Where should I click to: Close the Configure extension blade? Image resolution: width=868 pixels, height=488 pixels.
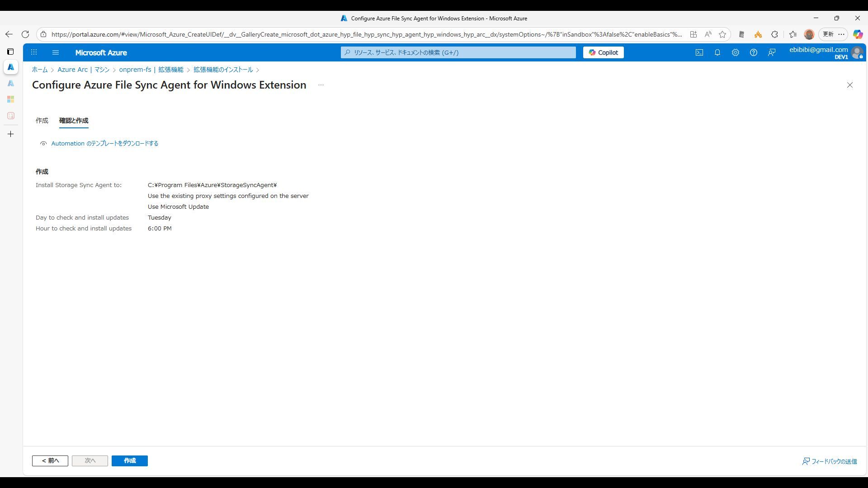click(x=849, y=85)
